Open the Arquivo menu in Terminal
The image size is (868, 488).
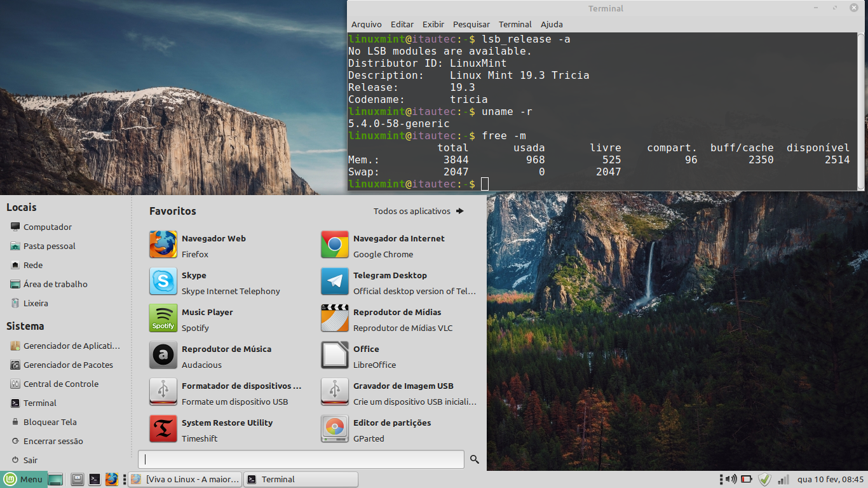(x=367, y=24)
